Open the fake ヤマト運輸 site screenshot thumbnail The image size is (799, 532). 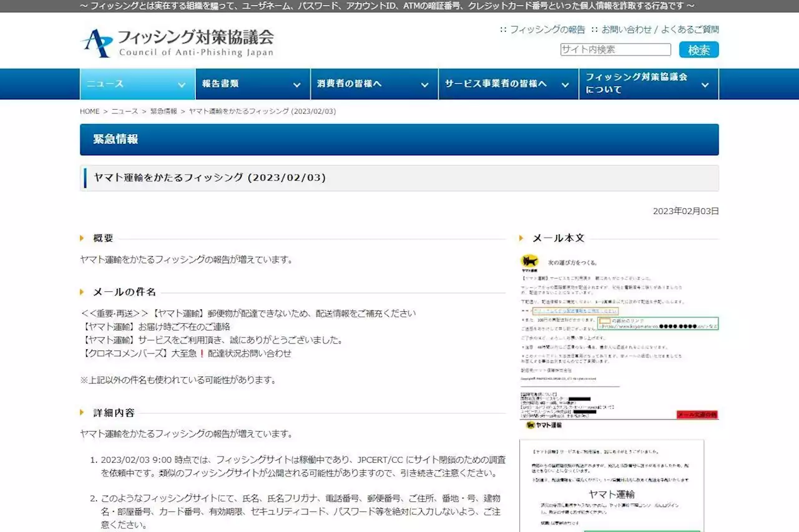(612, 476)
